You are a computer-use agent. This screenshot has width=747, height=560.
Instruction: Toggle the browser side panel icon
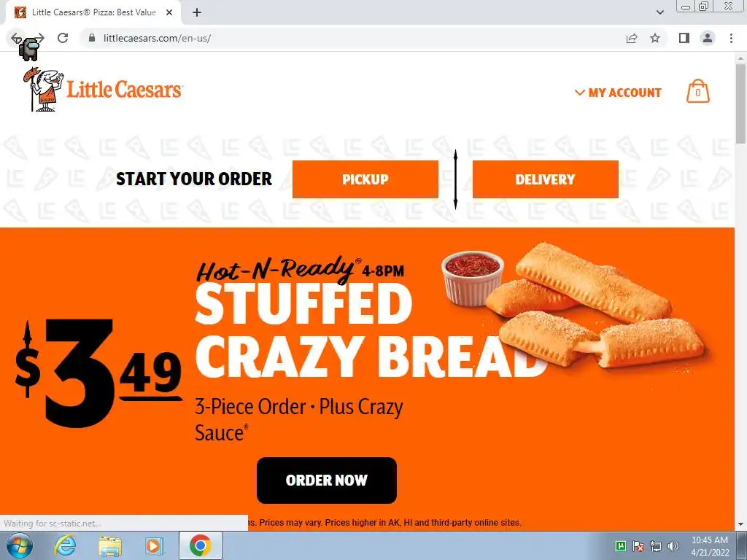point(684,38)
